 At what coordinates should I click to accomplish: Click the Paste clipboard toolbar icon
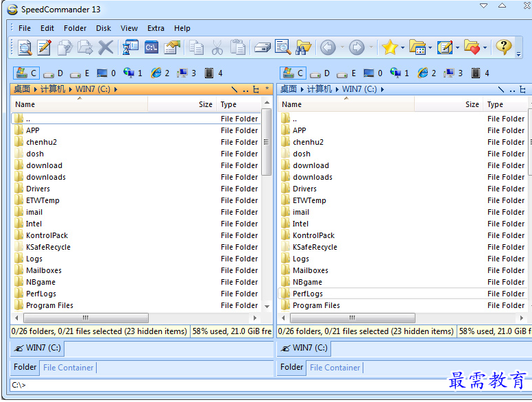coord(238,47)
